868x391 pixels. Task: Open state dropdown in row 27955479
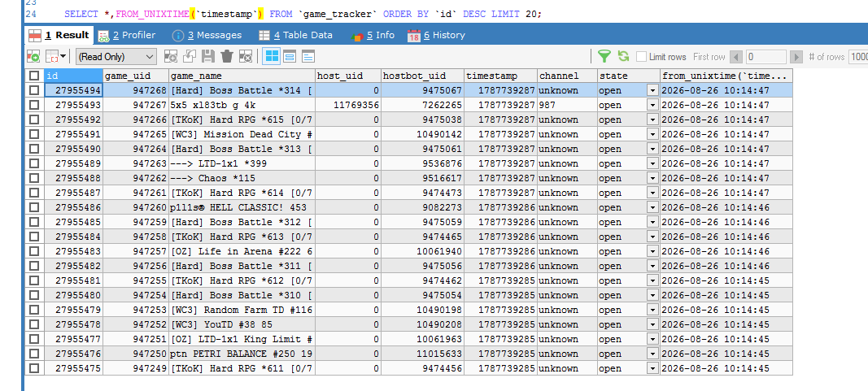pos(653,310)
